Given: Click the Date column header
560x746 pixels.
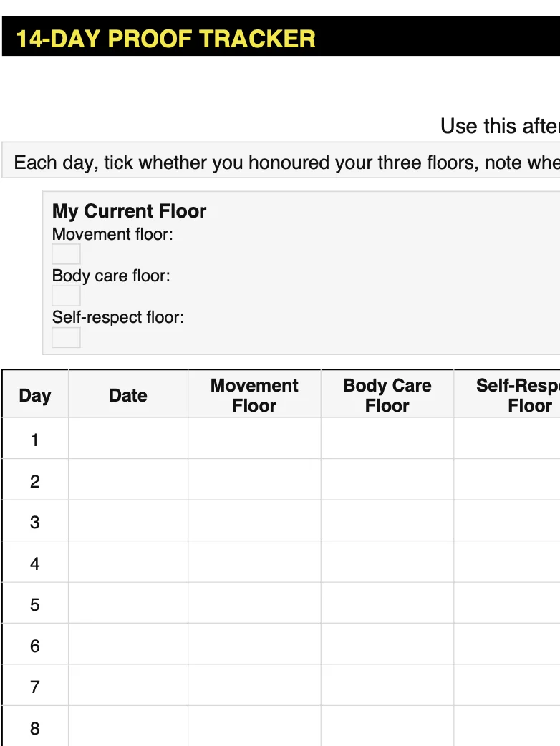Looking at the screenshot, I should pos(128,394).
